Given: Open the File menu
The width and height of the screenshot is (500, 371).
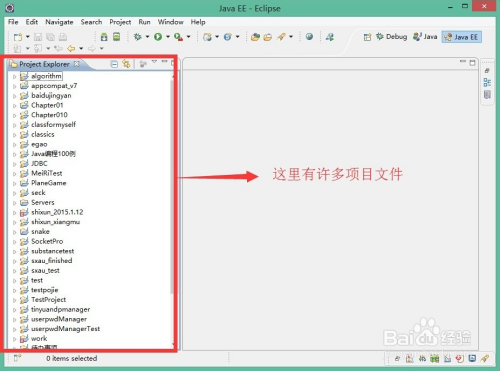Looking at the screenshot, I should point(13,22).
